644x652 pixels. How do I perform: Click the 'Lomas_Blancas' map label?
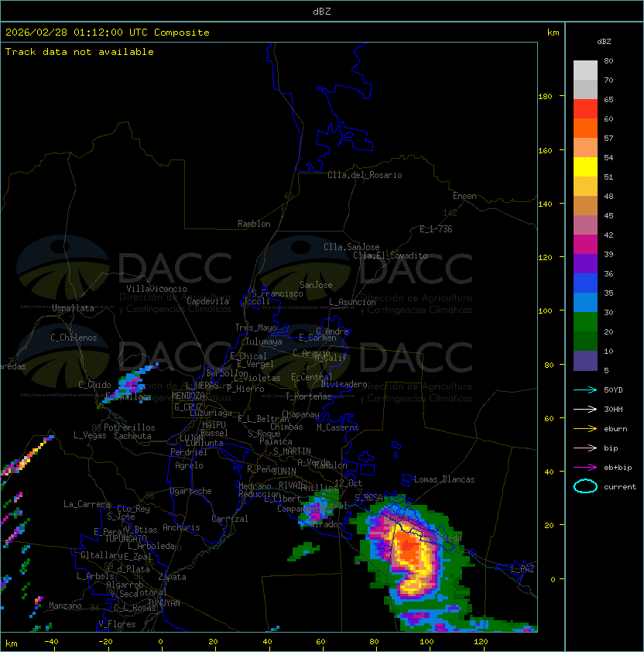click(444, 479)
